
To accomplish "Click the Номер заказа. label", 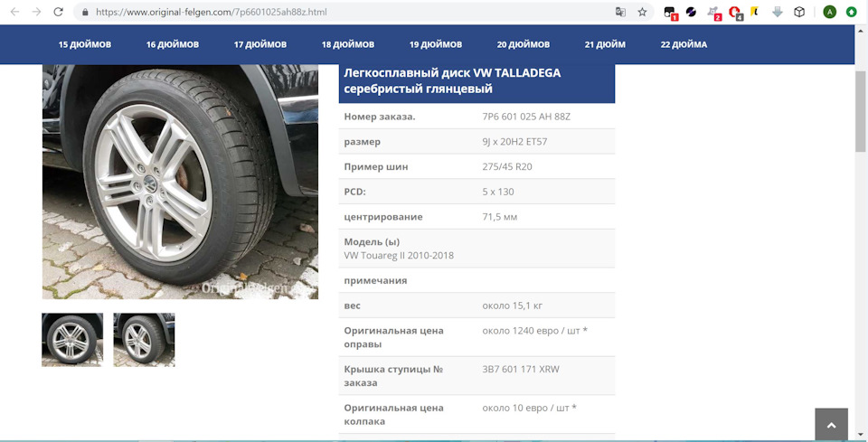I will pos(380,117).
